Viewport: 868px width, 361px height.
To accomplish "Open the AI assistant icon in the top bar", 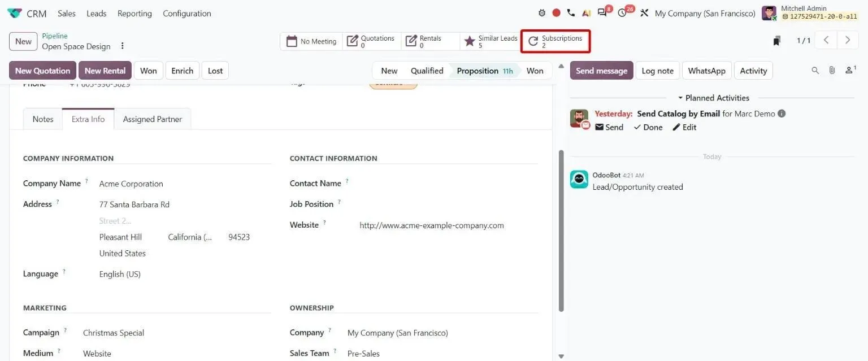I will pos(586,13).
